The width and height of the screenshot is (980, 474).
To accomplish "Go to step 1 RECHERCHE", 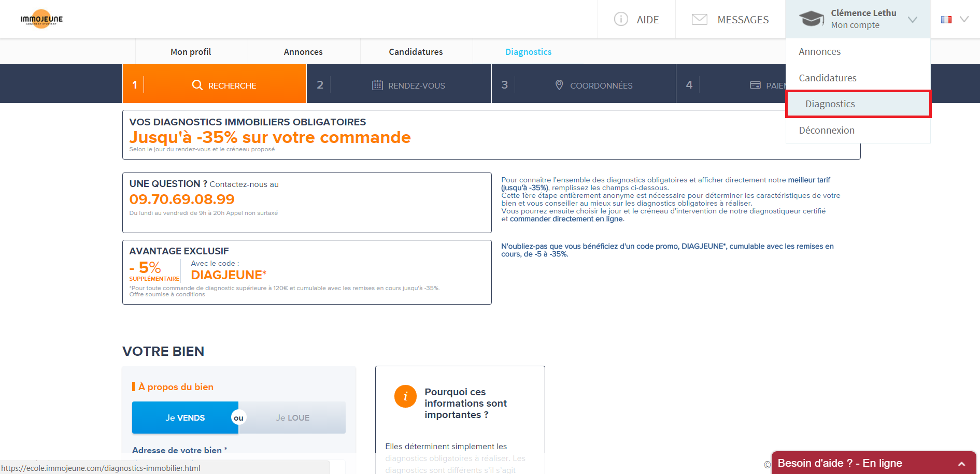I will [215, 84].
